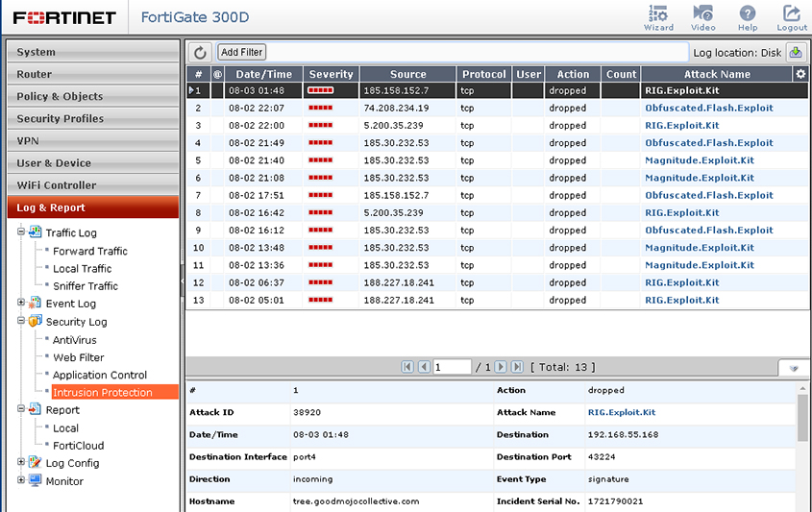
Task: Download the log with the disk icon
Action: click(796, 52)
